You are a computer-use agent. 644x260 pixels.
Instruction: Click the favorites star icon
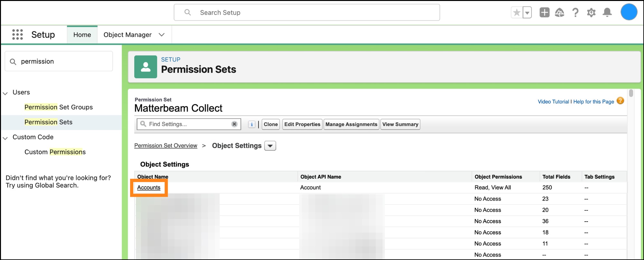517,13
